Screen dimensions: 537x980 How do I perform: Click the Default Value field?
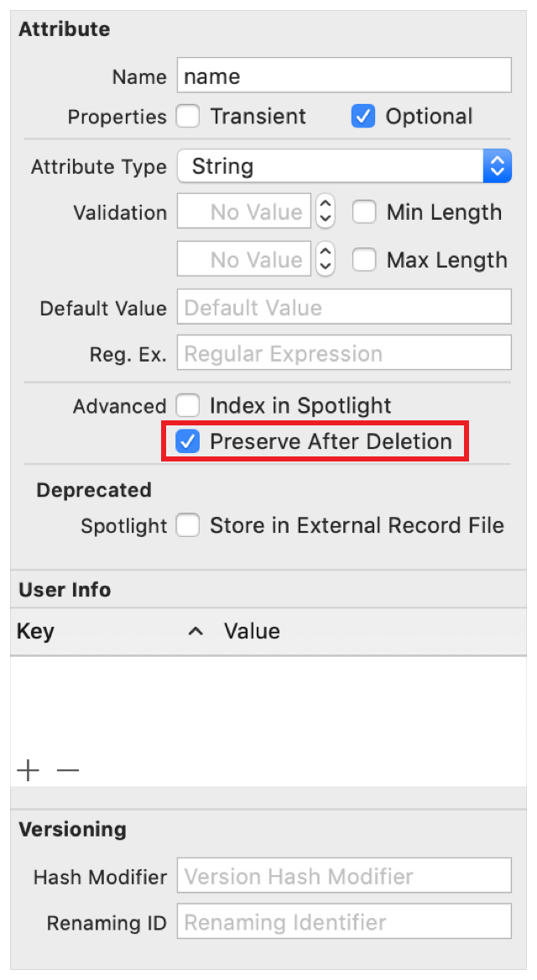(344, 308)
